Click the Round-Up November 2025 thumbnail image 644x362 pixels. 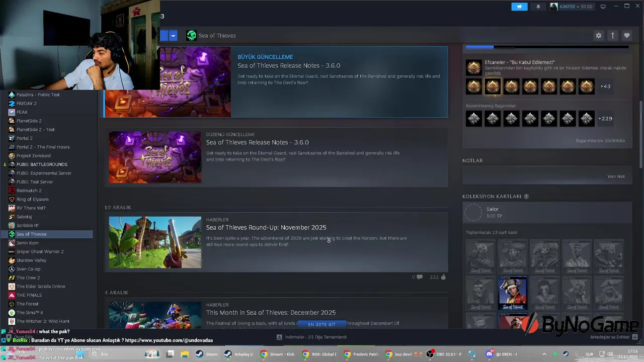tap(155, 242)
